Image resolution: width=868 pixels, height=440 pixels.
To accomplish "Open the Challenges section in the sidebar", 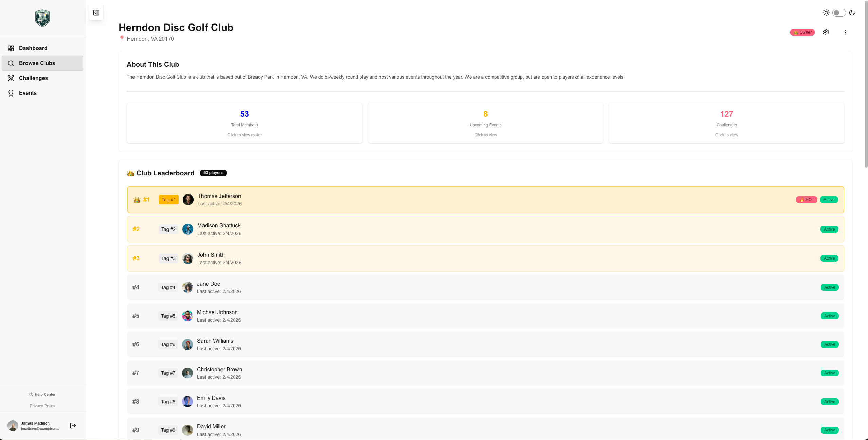I will click(33, 78).
